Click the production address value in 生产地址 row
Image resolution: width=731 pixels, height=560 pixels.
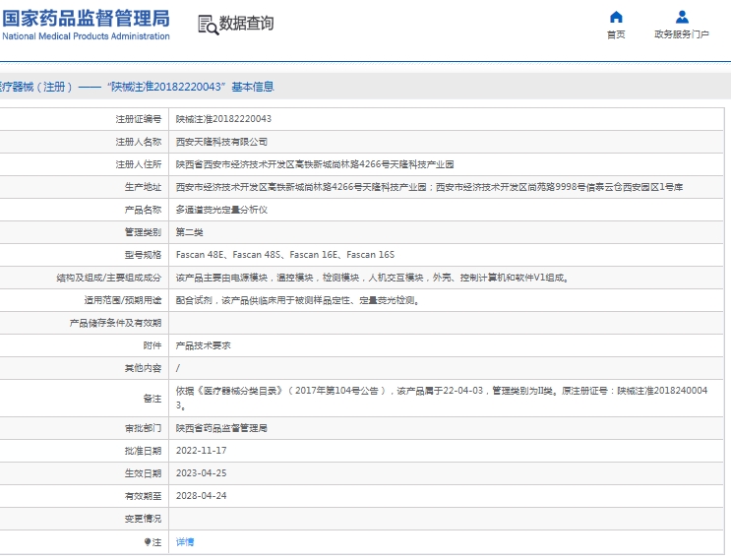[429, 187]
